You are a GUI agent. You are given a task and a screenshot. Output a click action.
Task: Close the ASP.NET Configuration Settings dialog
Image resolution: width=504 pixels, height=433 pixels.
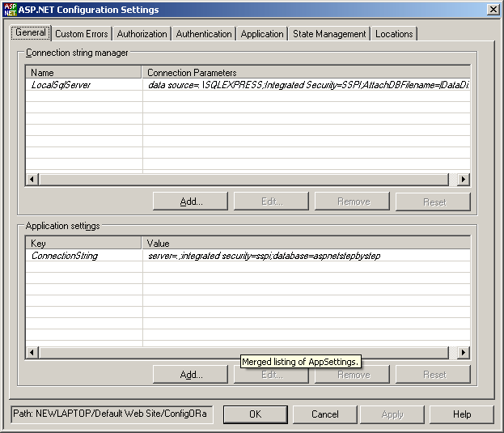(493, 10)
